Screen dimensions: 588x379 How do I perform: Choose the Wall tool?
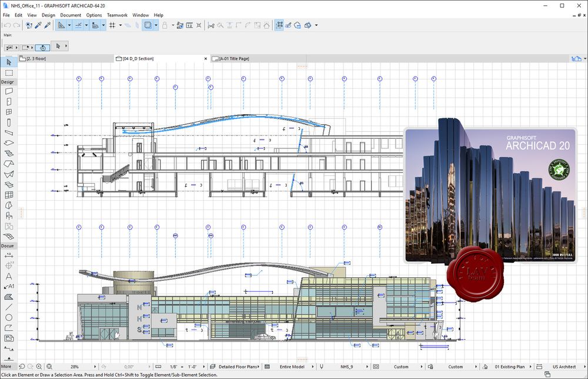(9, 91)
